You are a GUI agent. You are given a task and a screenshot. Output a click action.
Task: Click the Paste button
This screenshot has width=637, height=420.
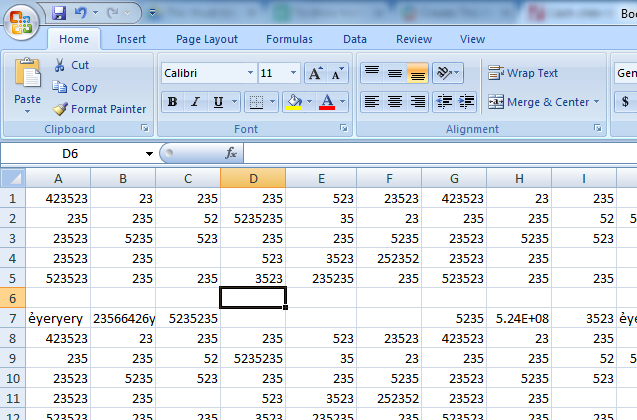(27, 84)
